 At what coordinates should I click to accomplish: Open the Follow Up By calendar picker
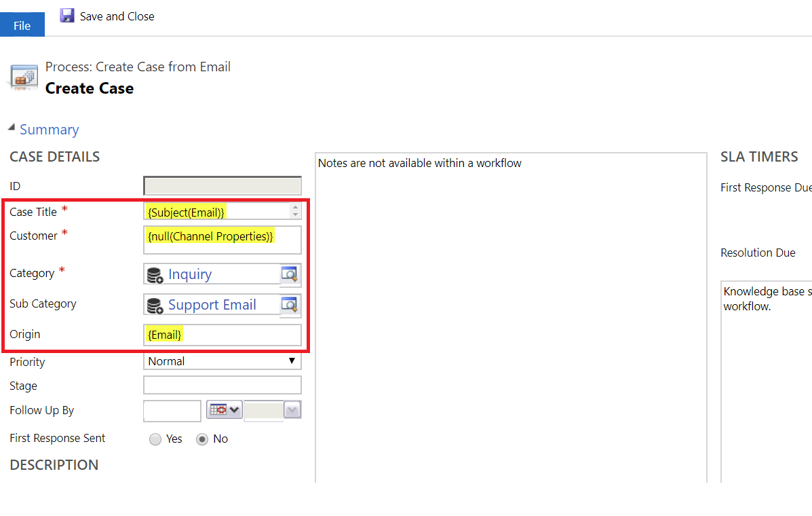tap(224, 410)
